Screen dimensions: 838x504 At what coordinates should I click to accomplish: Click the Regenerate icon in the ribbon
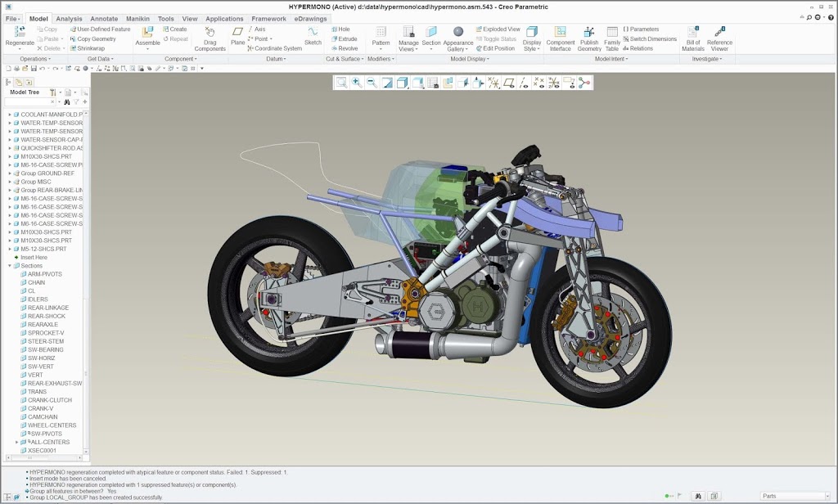coord(20,32)
